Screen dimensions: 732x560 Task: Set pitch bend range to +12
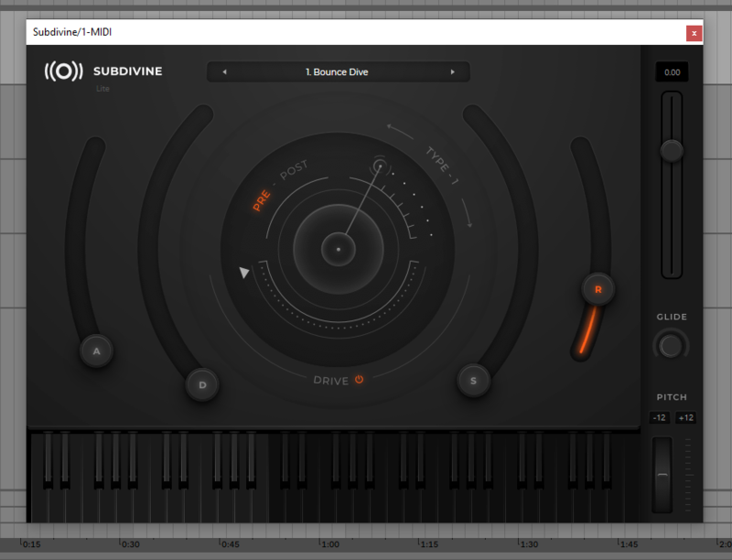click(x=685, y=417)
